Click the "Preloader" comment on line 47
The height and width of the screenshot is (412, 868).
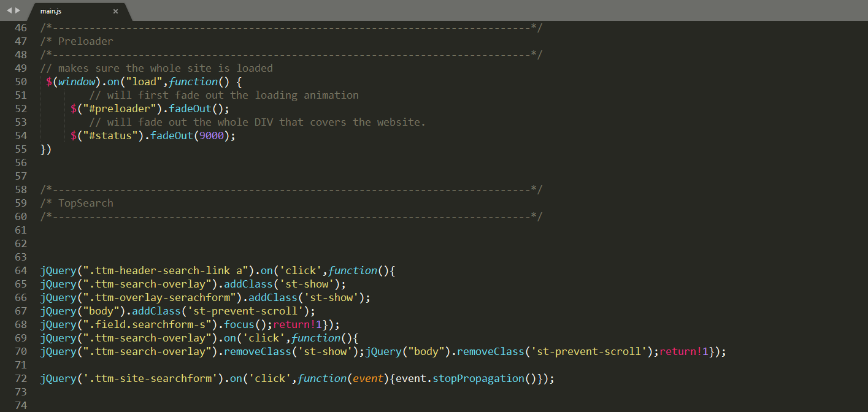(x=86, y=41)
